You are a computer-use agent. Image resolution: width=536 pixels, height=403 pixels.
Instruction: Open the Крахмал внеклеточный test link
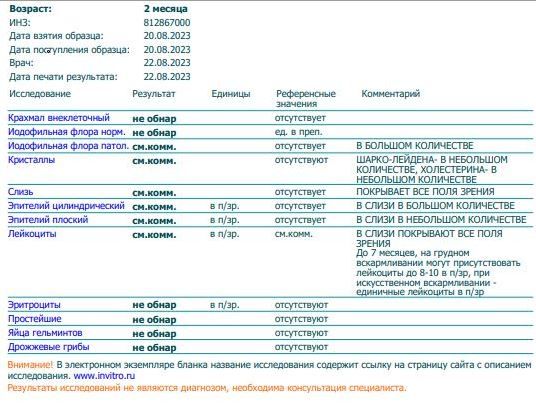coord(59,118)
